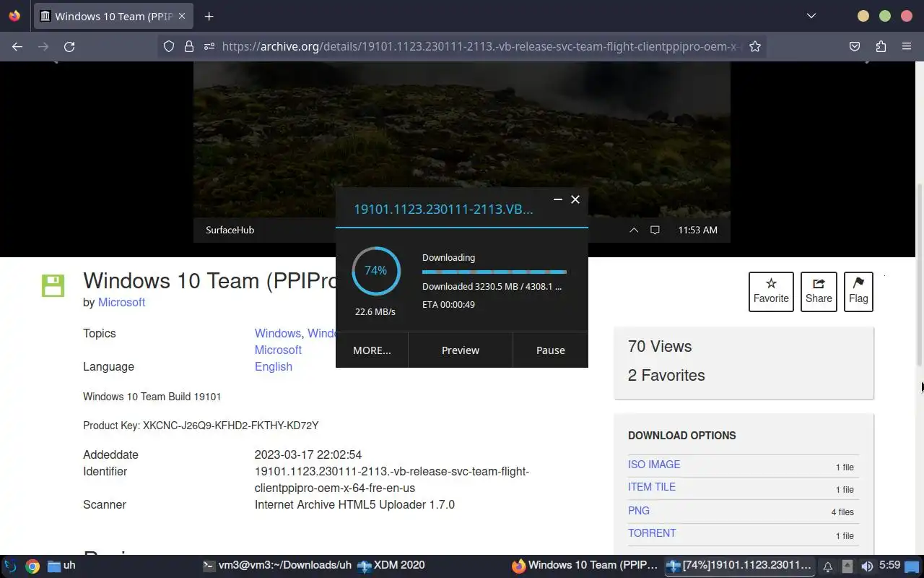924x578 pixels.
Task: Pause the ongoing download
Action: tap(550, 350)
